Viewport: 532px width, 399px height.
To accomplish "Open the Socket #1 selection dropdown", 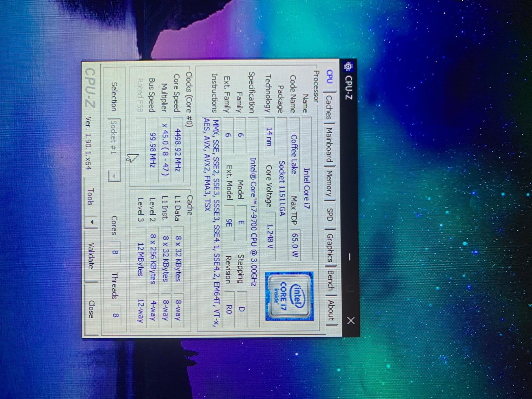I will [x=114, y=149].
